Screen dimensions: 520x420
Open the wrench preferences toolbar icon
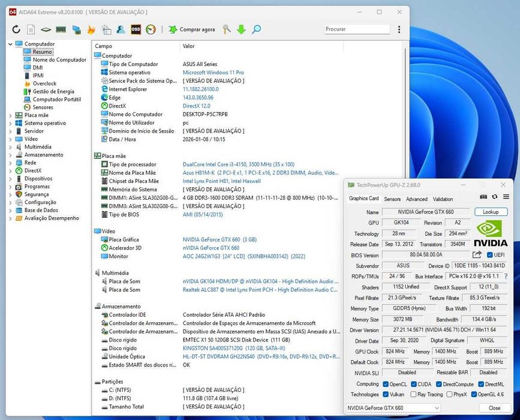pyautogui.click(x=227, y=29)
